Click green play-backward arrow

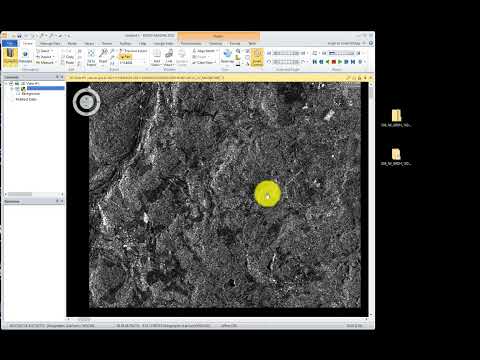[x=327, y=62]
